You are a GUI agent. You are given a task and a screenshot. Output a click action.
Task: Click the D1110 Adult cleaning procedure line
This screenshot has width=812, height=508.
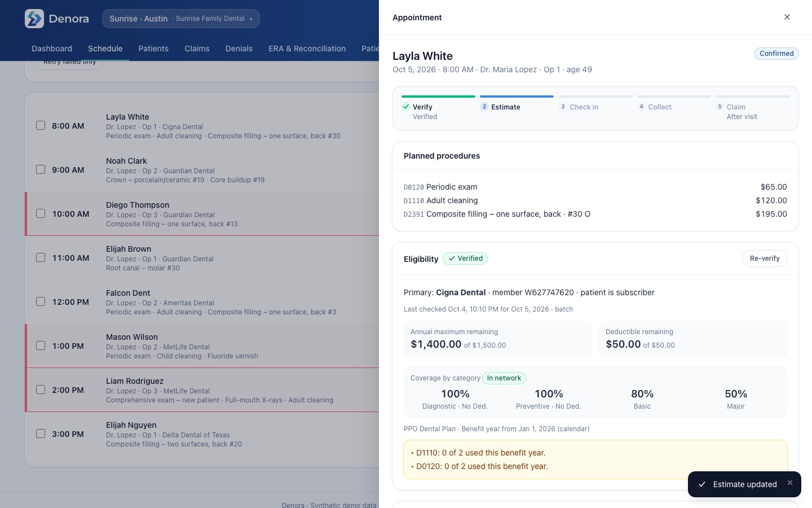595,200
